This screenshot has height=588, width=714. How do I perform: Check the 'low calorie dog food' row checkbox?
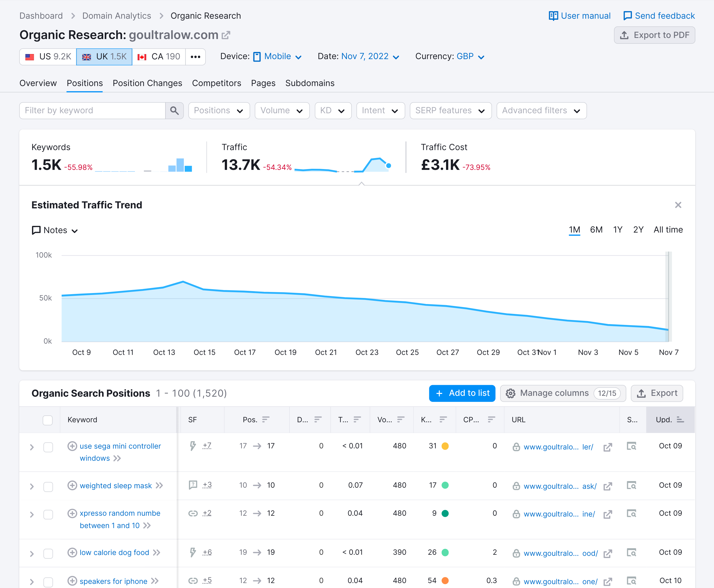[48, 554]
